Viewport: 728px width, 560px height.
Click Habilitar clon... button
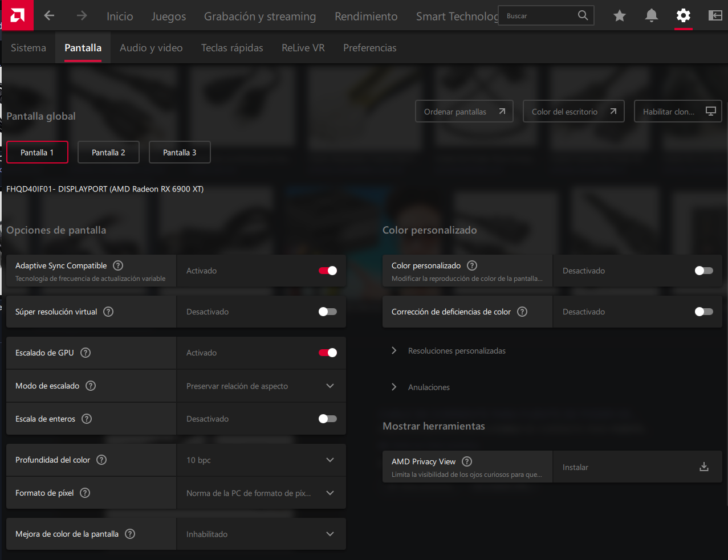tap(678, 111)
